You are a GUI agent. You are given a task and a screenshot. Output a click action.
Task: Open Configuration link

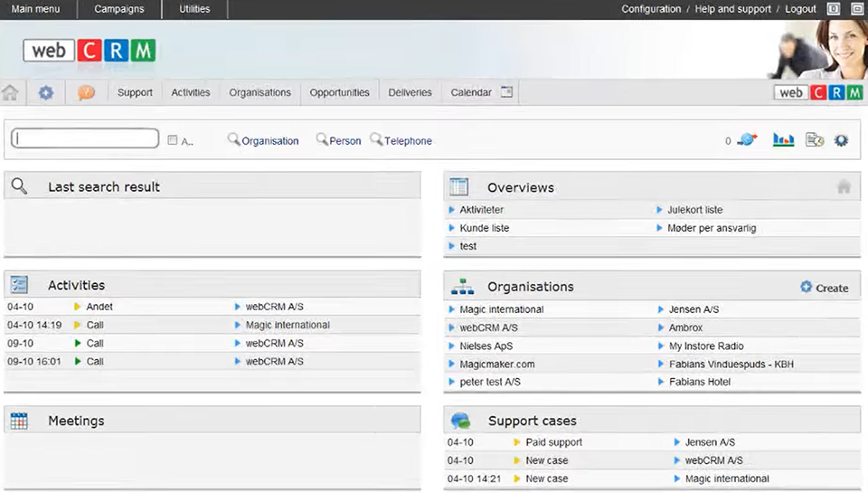point(651,9)
